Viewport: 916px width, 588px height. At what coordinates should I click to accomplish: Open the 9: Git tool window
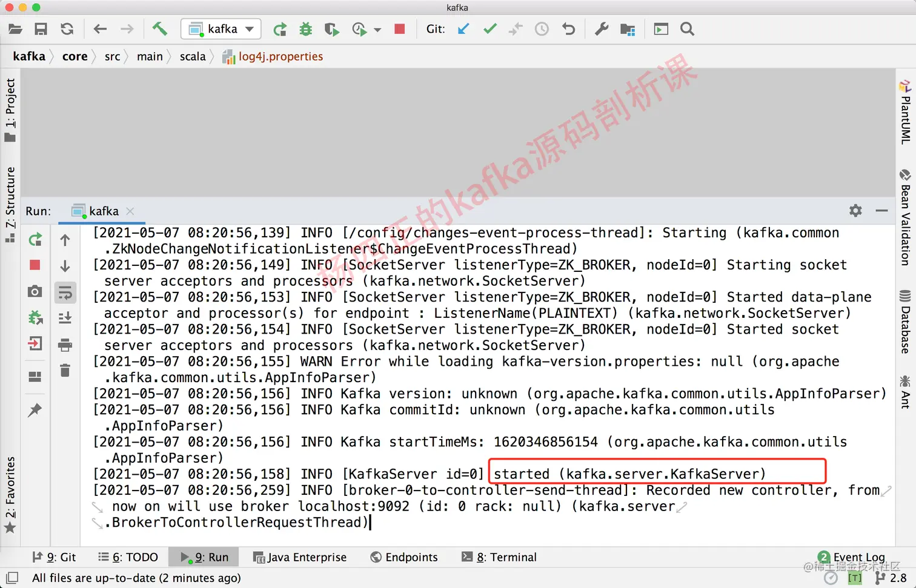[x=54, y=557]
